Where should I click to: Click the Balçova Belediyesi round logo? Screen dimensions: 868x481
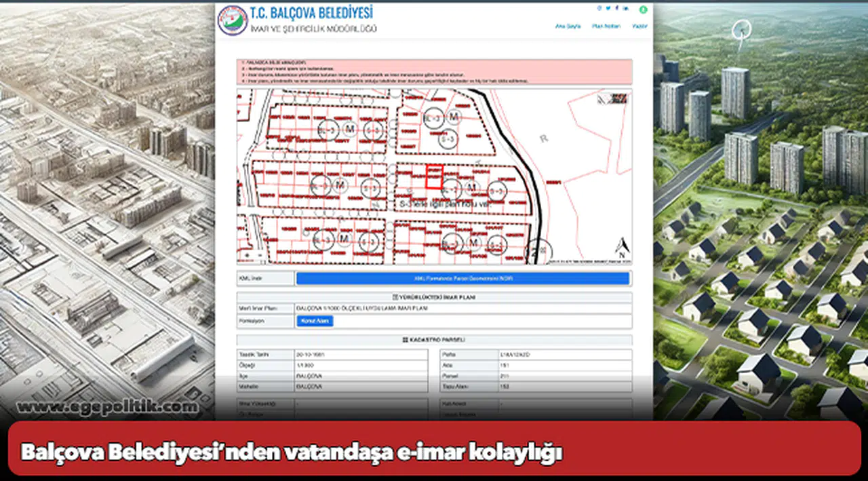coord(232,20)
